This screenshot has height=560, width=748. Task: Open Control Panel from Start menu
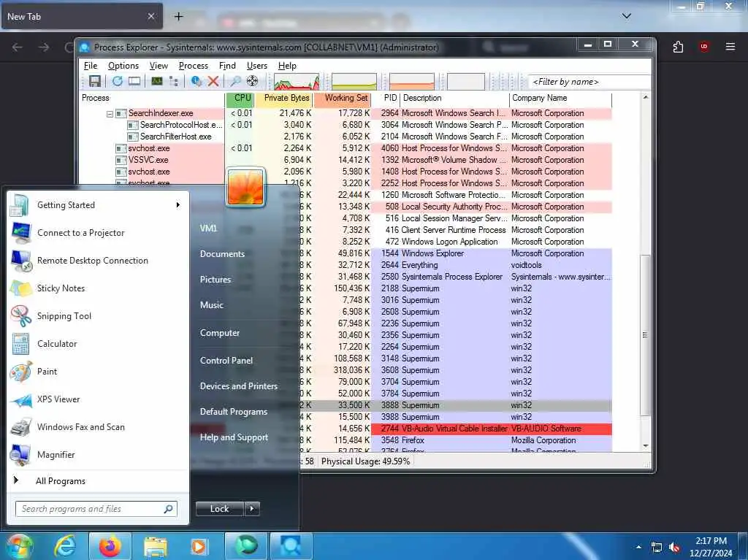(x=226, y=361)
